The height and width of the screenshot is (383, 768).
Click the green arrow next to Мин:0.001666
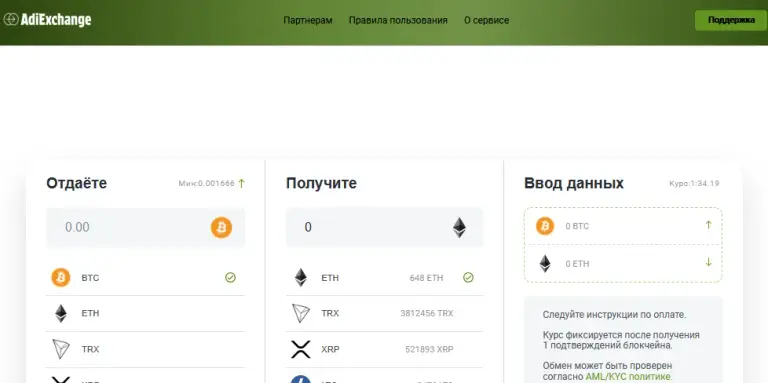tap(241, 184)
